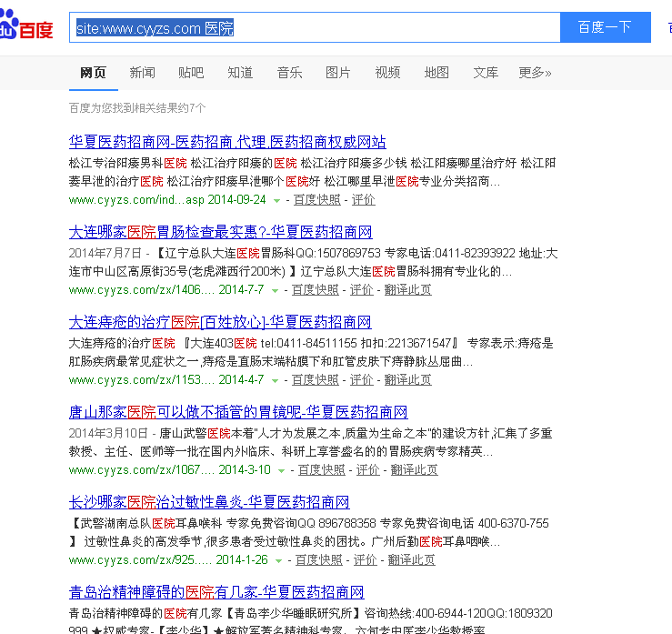
Task: Expand dropdown arrow after date 2014-4-7
Action: pos(276,380)
